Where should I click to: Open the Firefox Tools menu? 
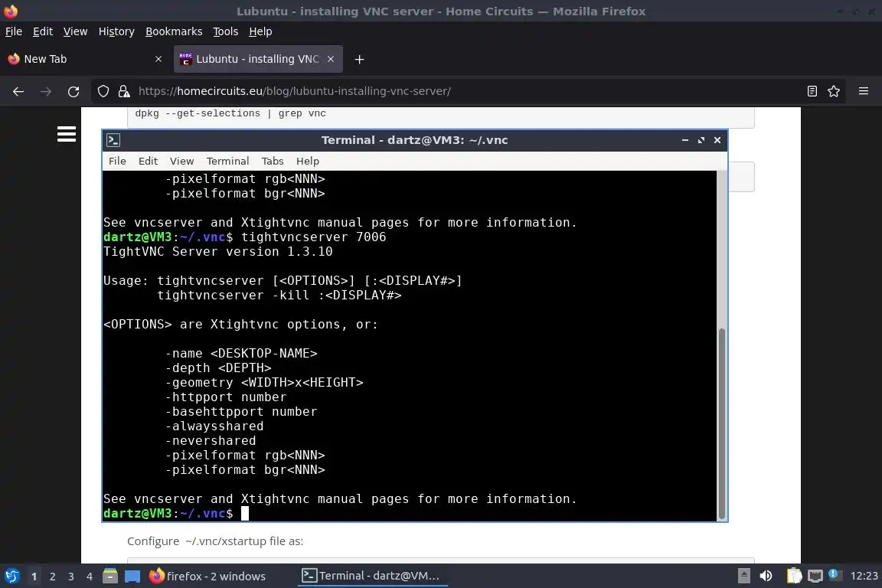point(226,31)
